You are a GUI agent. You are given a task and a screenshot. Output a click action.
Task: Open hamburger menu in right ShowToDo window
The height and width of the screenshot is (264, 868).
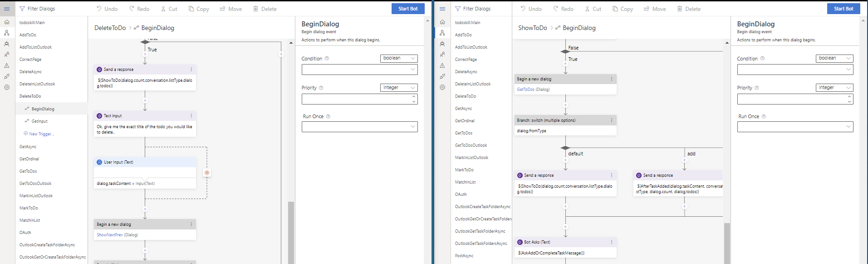pos(442,9)
